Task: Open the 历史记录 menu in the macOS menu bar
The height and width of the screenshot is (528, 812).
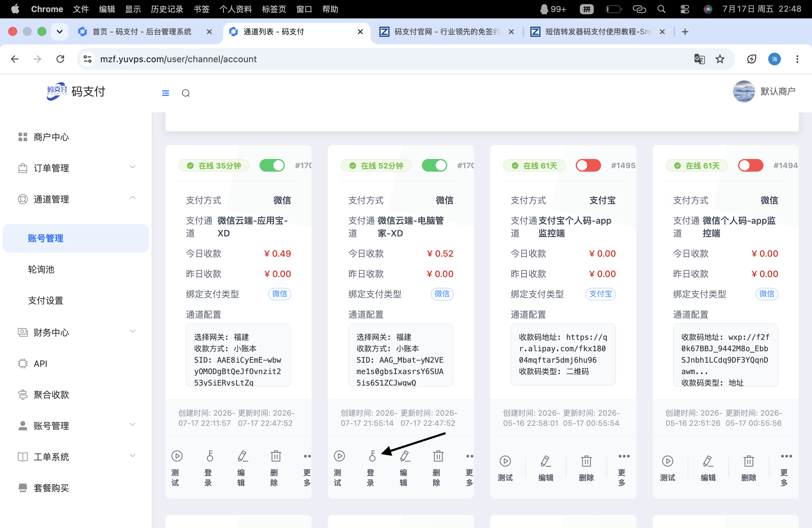Action: coord(167,9)
